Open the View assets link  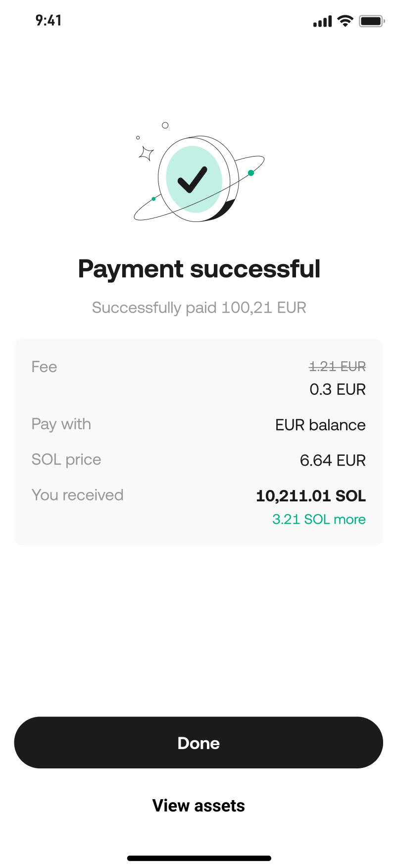coord(198,806)
